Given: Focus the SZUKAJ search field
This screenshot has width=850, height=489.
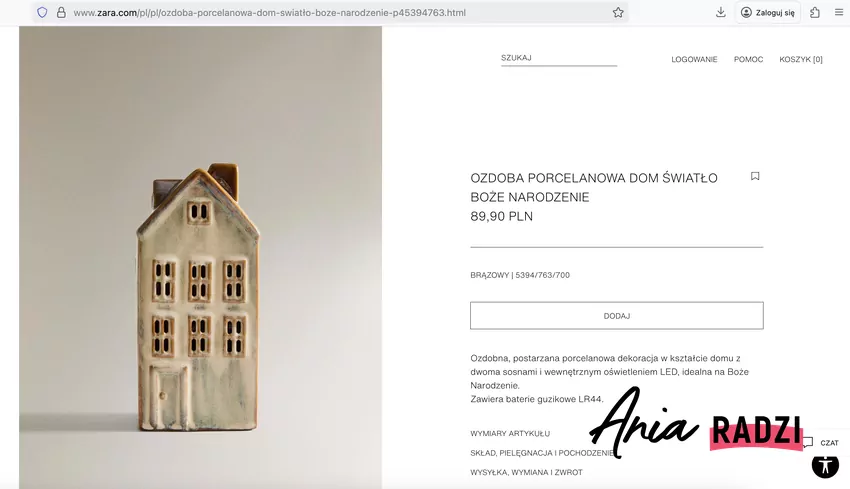Looking at the screenshot, I should click(559, 58).
